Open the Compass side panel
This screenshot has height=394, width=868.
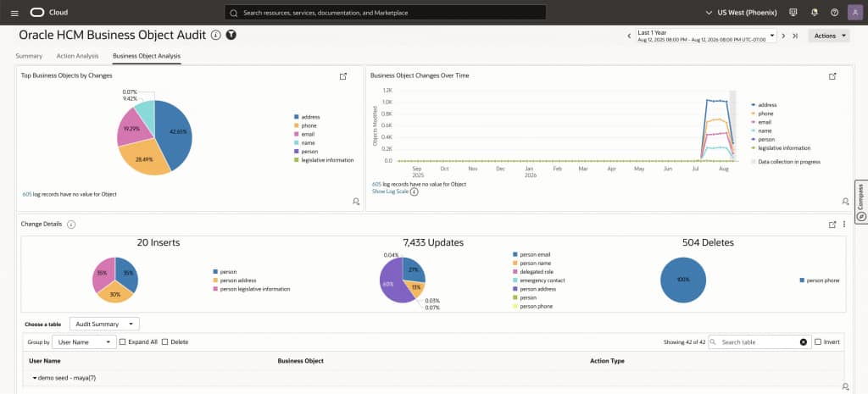tap(861, 202)
